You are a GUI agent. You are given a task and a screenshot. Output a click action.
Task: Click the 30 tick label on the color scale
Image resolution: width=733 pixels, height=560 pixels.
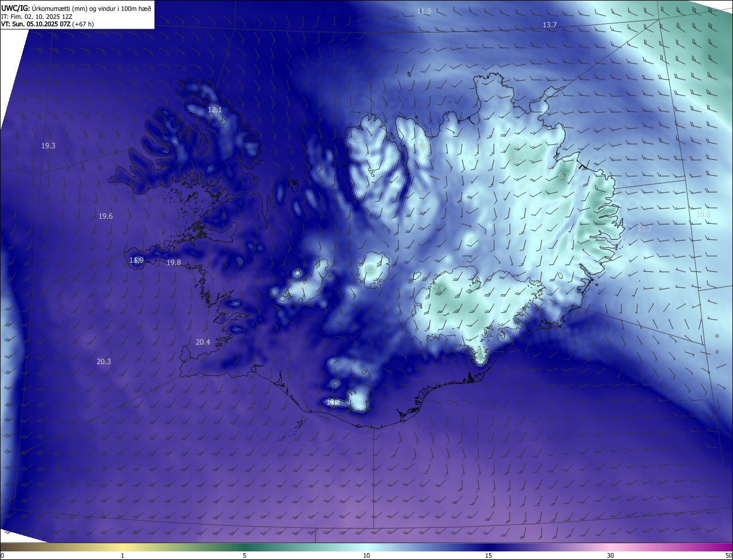click(x=610, y=555)
